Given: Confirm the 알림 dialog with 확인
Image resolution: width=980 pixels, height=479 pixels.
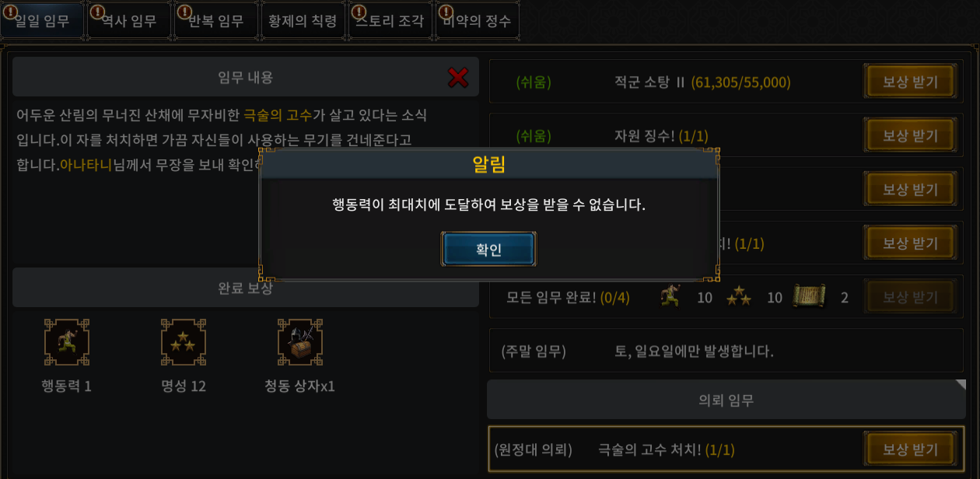Looking at the screenshot, I should [488, 249].
